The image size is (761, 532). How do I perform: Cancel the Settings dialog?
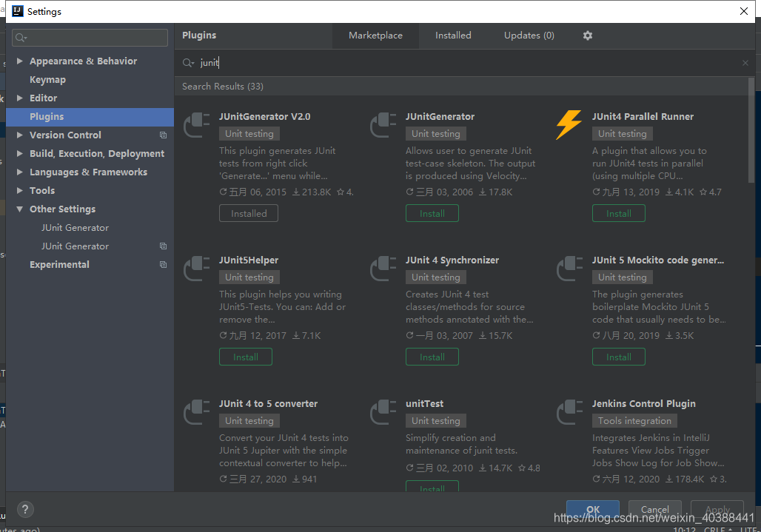tap(654, 509)
